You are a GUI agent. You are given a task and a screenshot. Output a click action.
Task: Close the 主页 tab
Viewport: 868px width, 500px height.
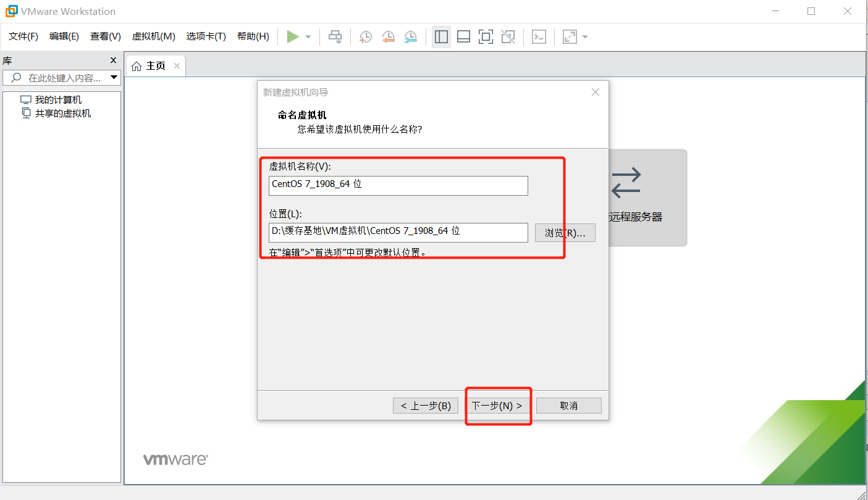177,66
